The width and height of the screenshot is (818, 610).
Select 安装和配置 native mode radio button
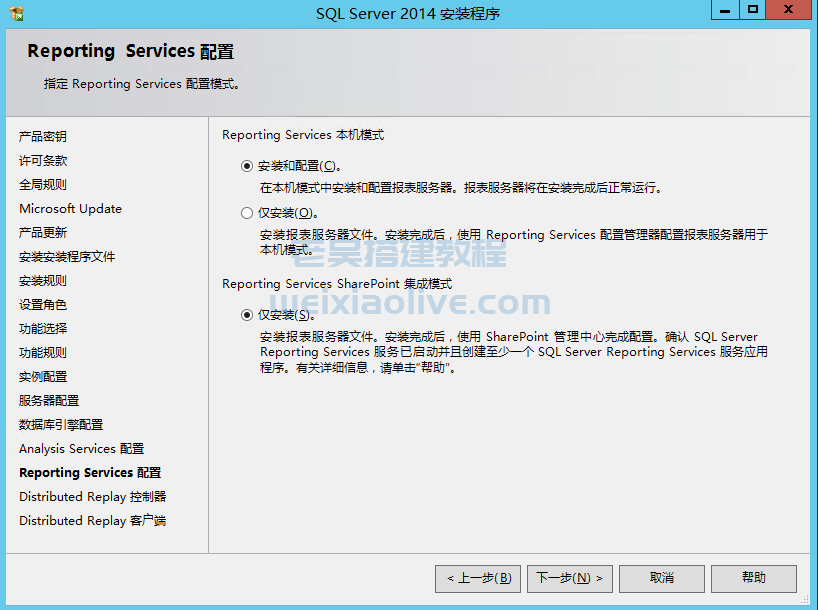(x=247, y=166)
